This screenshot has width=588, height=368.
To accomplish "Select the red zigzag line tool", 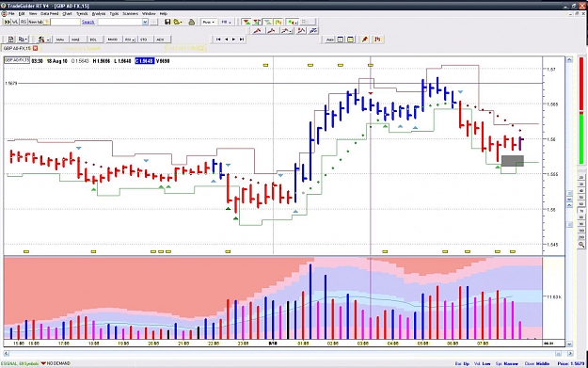I will pyautogui.click(x=301, y=31).
